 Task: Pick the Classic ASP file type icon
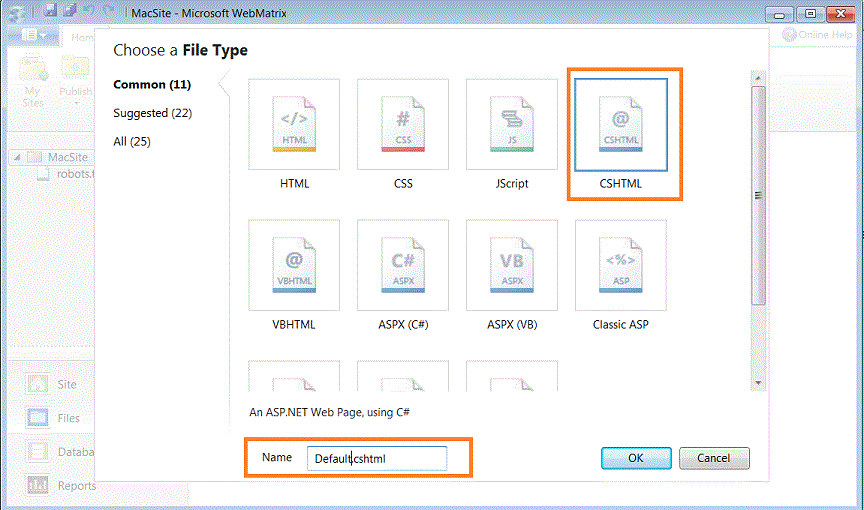[x=620, y=265]
